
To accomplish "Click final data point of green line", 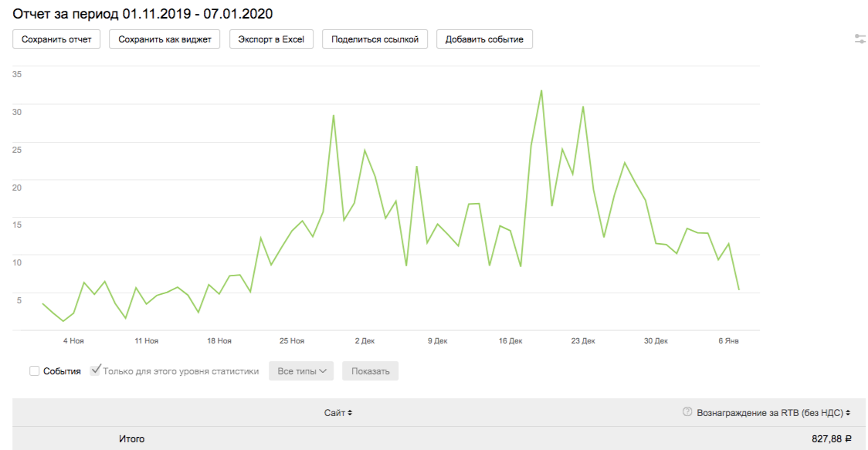I will pyautogui.click(x=739, y=289).
